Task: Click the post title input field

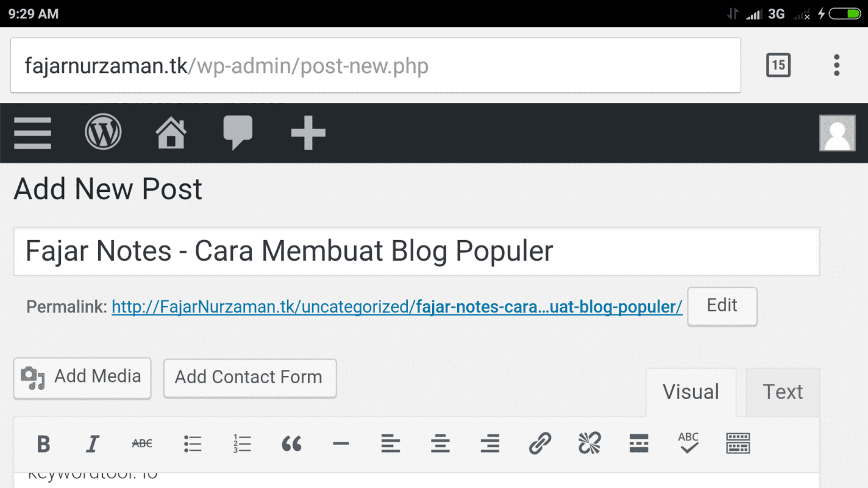Action: point(416,252)
